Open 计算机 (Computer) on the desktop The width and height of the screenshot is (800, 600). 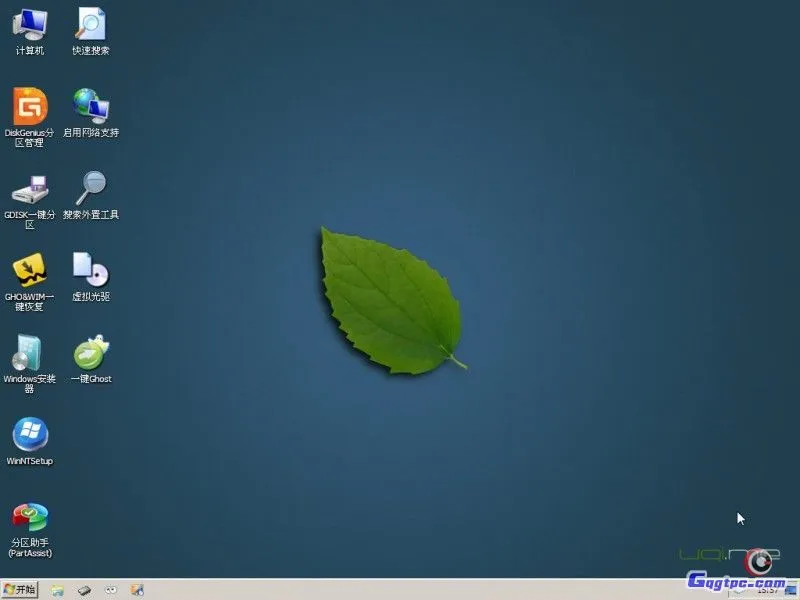click(x=31, y=25)
